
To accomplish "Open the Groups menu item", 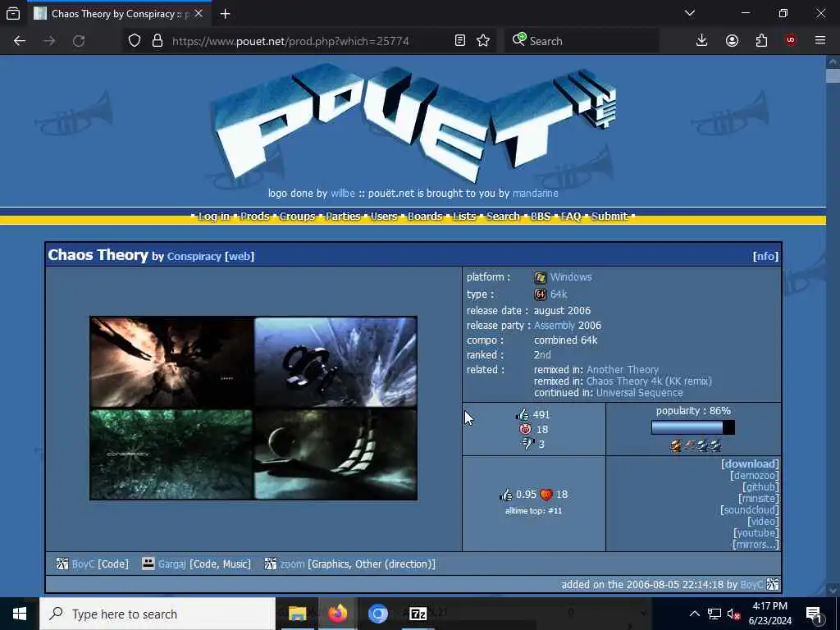I will coord(297,217).
